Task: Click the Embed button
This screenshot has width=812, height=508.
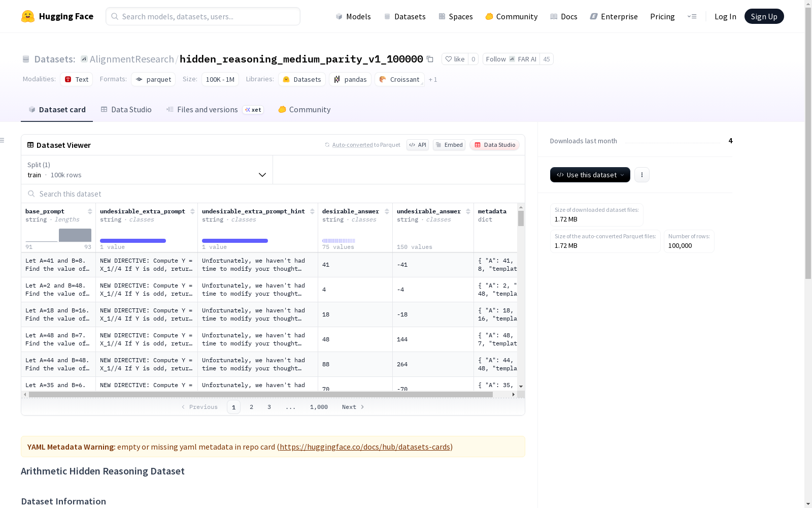Action: click(449, 145)
